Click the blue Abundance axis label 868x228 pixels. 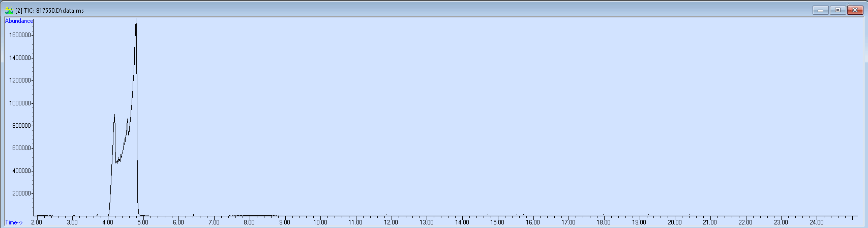pyautogui.click(x=19, y=21)
